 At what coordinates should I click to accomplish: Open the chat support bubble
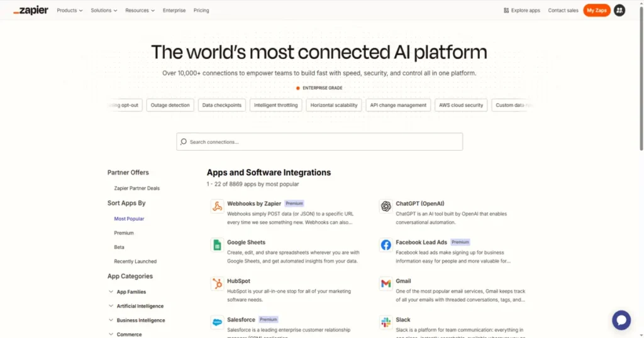(x=621, y=320)
